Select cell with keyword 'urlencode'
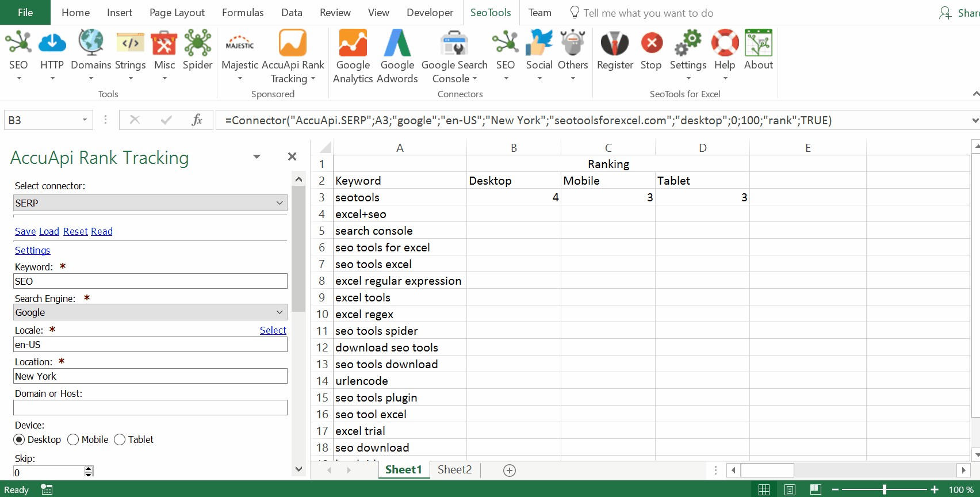 point(400,381)
